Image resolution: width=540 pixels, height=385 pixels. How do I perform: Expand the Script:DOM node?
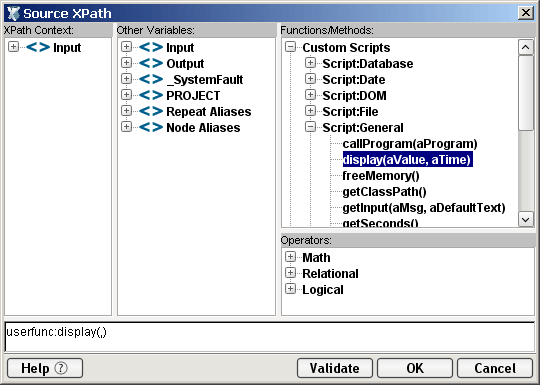(310, 95)
